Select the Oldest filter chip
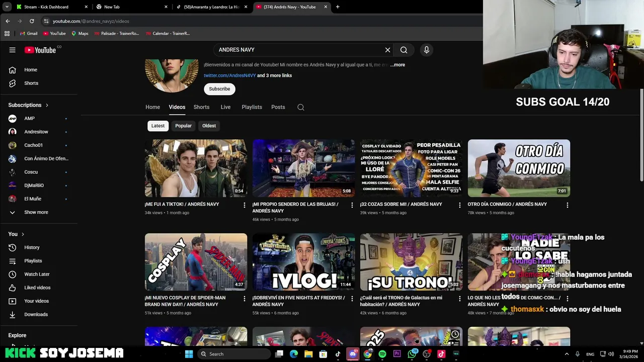The image size is (644, 362). click(x=209, y=126)
